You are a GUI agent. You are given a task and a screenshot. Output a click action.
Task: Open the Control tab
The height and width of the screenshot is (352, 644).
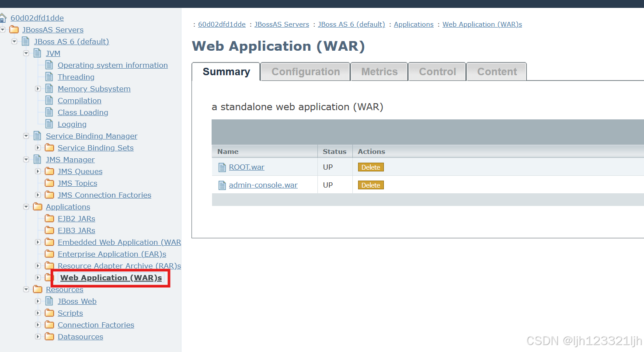coord(437,72)
